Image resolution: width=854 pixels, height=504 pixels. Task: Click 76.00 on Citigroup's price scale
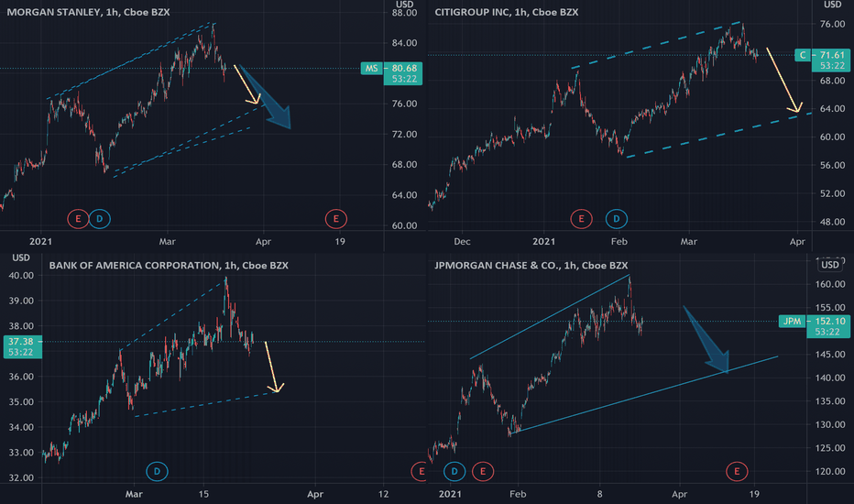[x=832, y=24]
